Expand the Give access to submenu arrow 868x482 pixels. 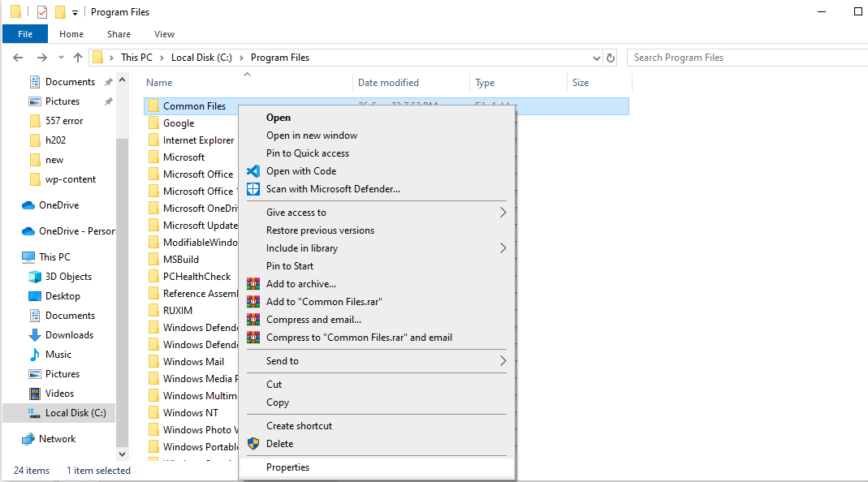[503, 213]
